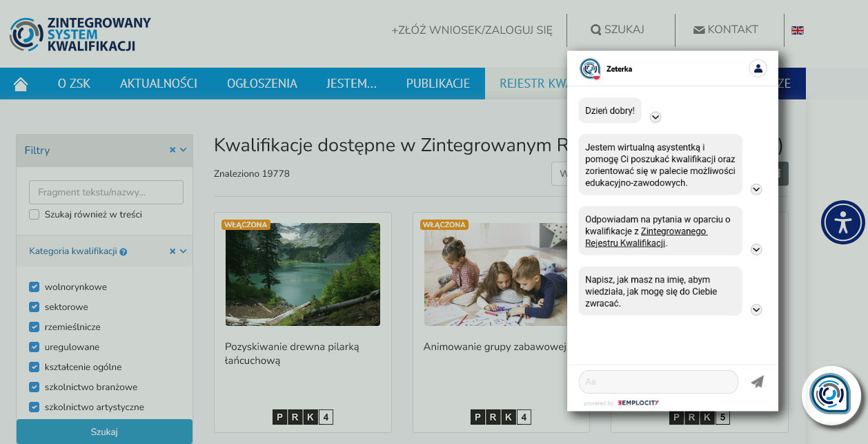Open the OGŁOSZENIA menu item

[x=262, y=84]
